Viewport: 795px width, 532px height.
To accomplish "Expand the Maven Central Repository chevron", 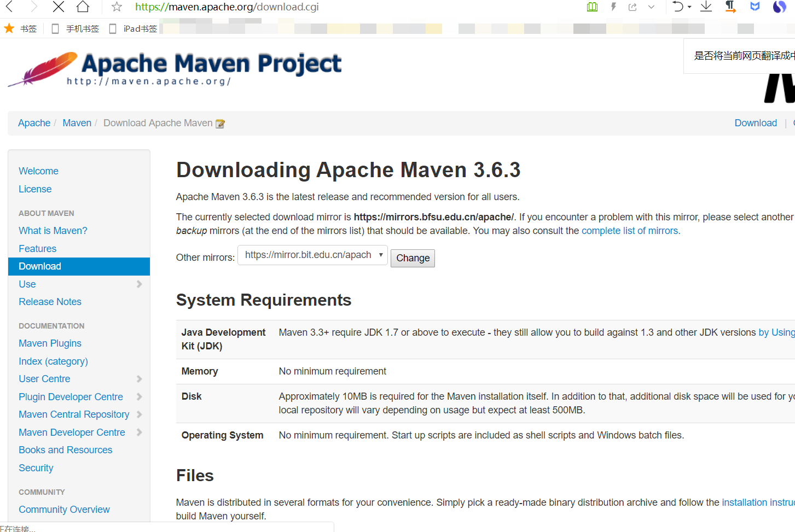I will coord(139,414).
